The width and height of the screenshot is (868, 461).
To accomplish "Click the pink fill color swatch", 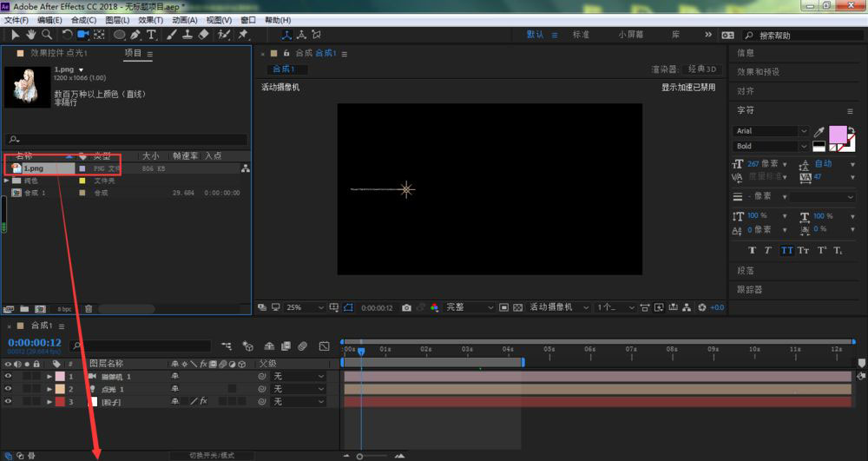I will click(838, 135).
